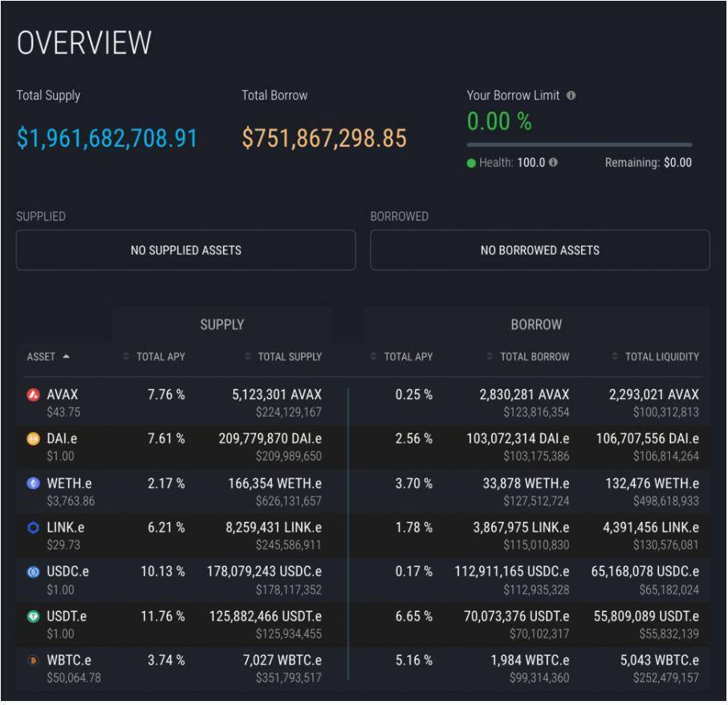The image size is (728, 705).
Task: Open the AVAX asset row name
Action: pos(63,395)
